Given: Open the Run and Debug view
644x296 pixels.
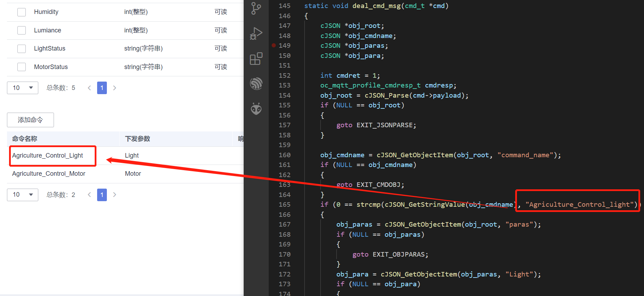Looking at the screenshot, I should tap(256, 34).
